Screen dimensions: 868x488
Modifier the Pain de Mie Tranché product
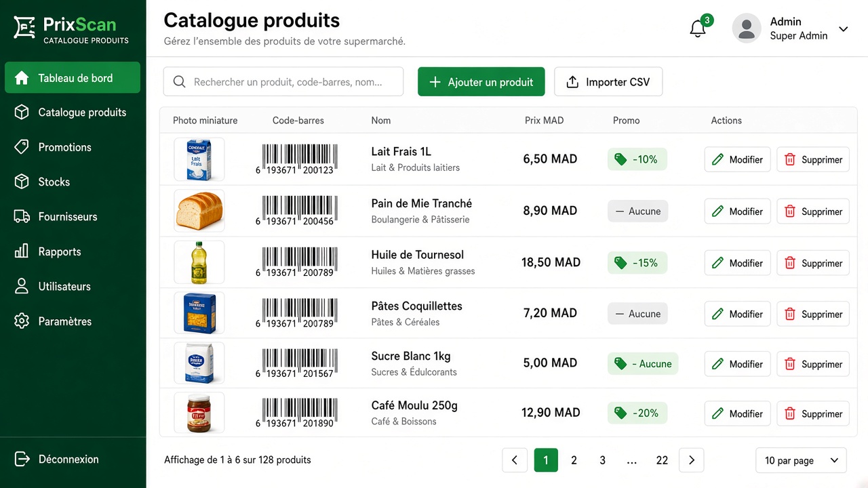738,211
